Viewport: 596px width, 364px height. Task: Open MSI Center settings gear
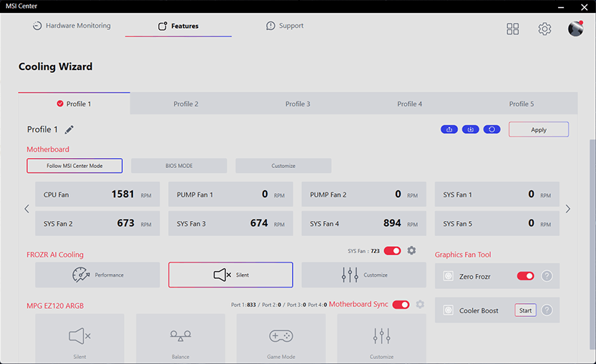(544, 29)
